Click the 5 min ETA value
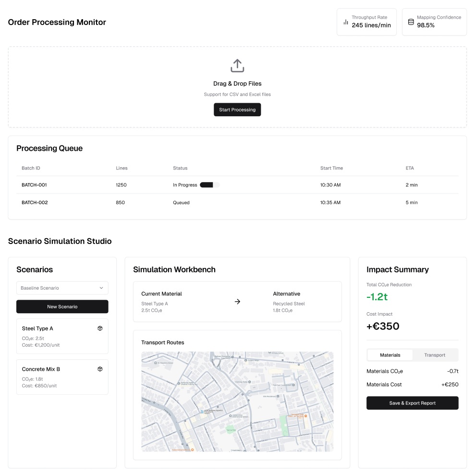The image size is (475, 476). pyautogui.click(x=412, y=203)
